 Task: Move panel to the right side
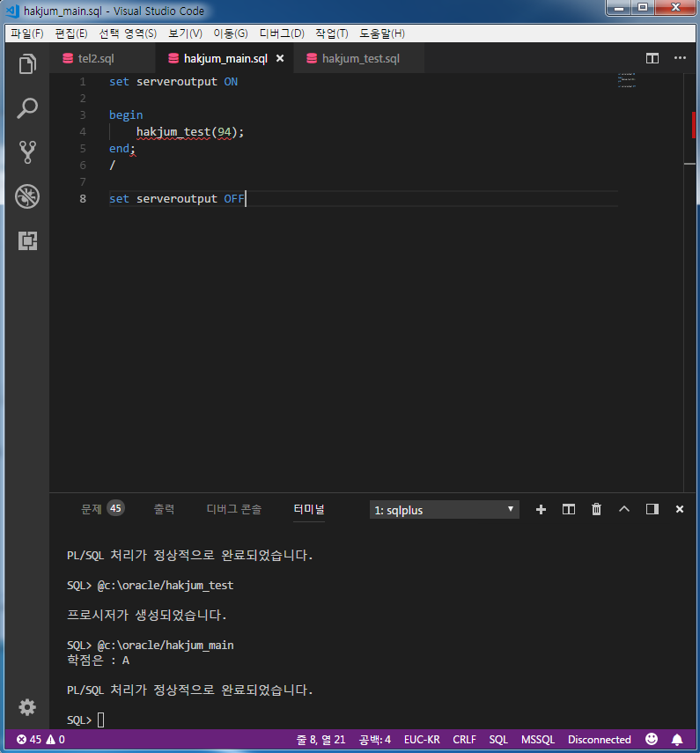point(652,509)
